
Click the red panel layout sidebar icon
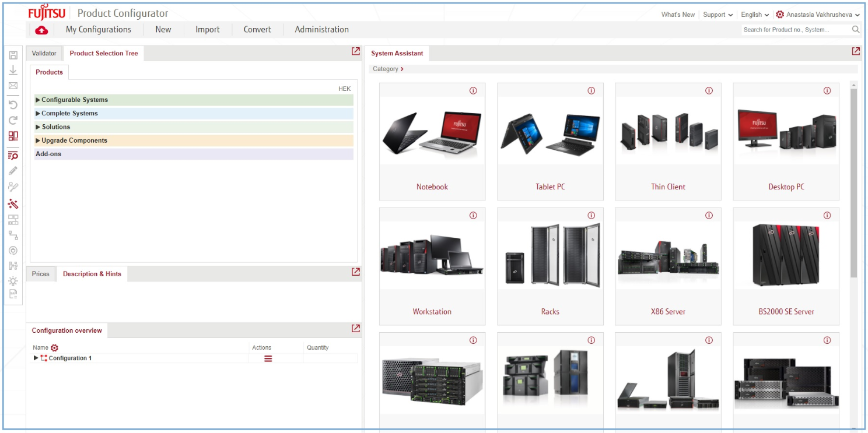(13, 136)
